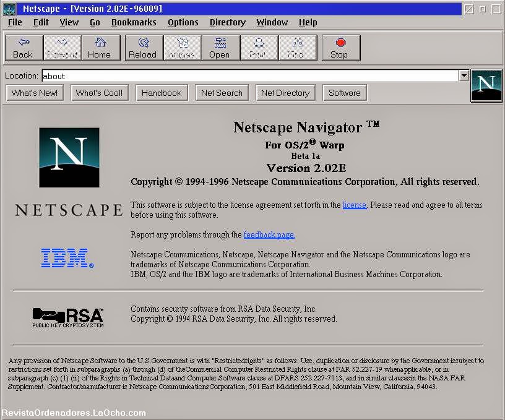Click the Print page icon
Screen dimensions: 505x420
coord(259,48)
